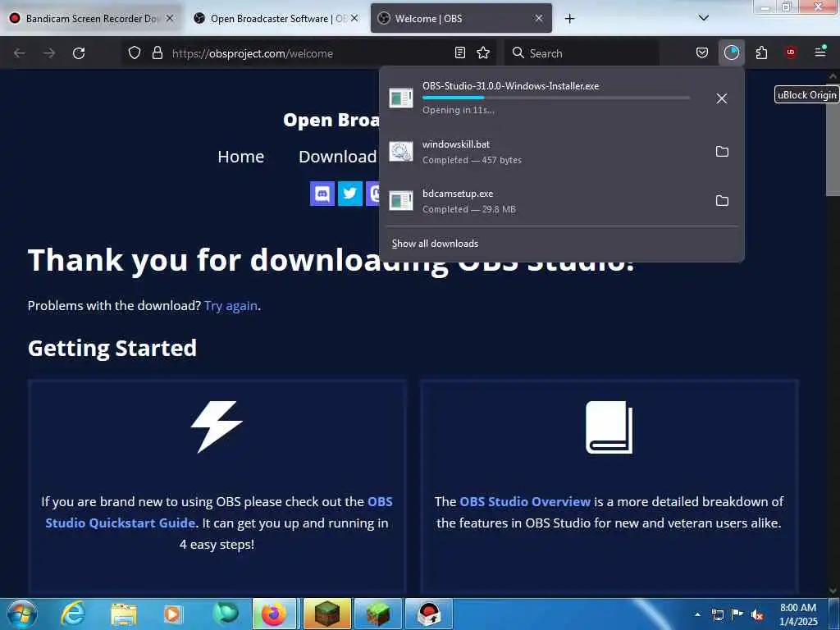Open OBS Studio Quickstart Guide link
The height and width of the screenshot is (630, 840).
point(219,512)
